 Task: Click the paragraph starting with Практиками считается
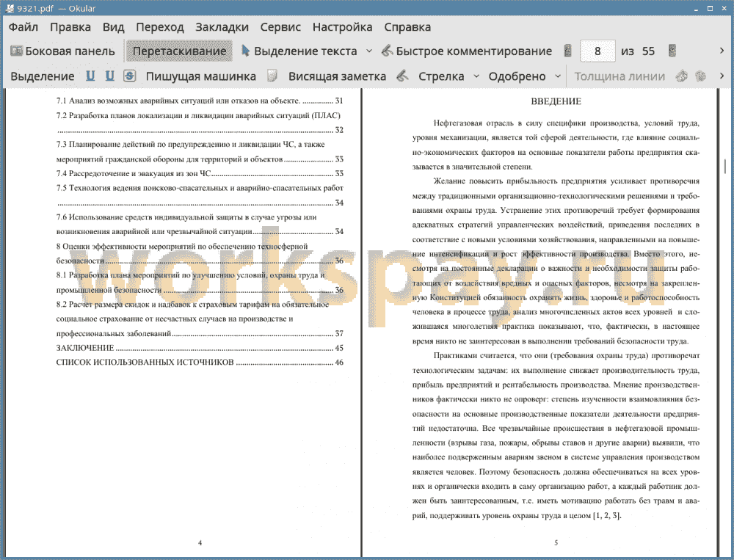(x=556, y=435)
